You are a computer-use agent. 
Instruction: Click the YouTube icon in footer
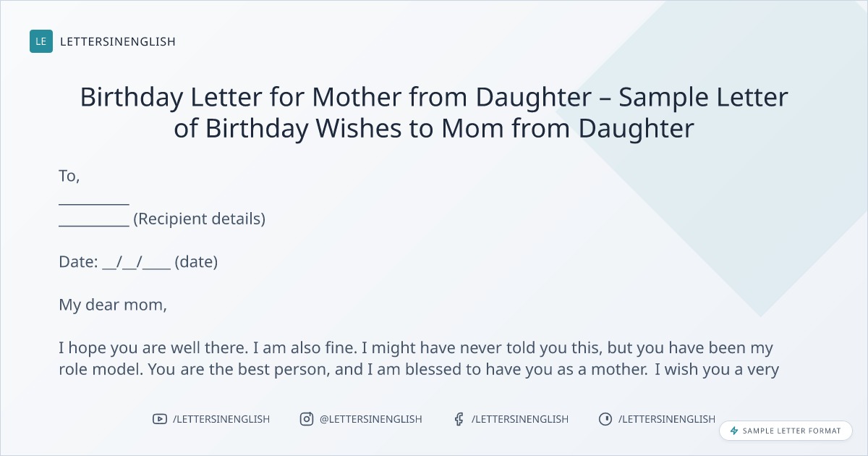[x=160, y=419]
